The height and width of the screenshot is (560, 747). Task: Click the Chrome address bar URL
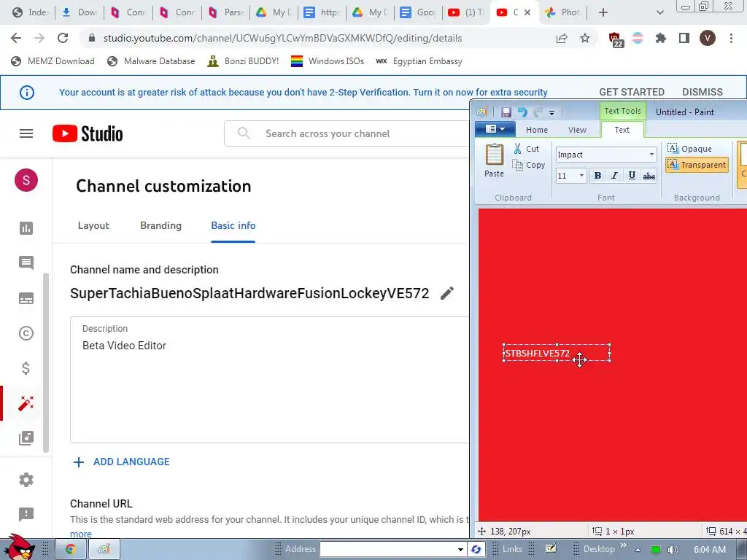coord(282,38)
